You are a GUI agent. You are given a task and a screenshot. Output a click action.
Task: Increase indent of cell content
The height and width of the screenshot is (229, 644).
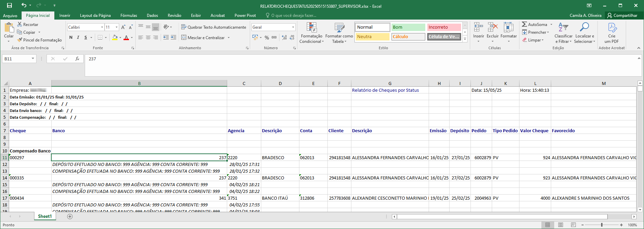[173, 37]
